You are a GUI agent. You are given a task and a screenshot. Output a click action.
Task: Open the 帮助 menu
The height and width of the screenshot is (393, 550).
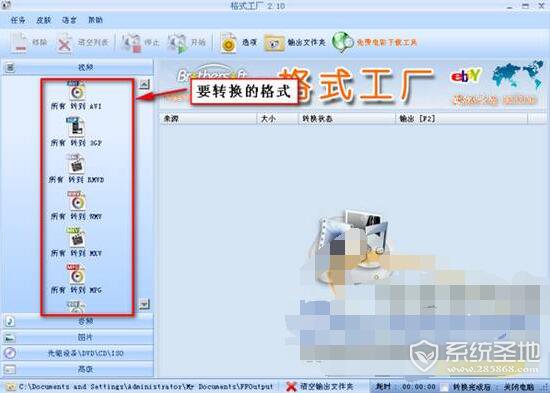95,20
